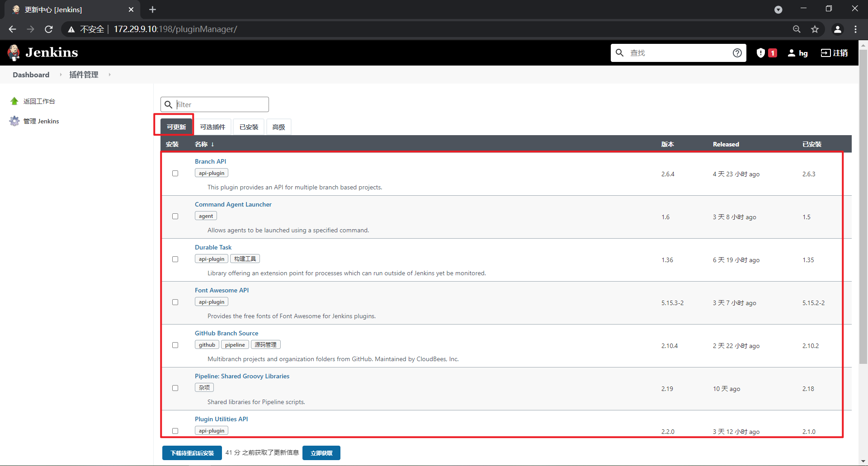Screen dimensions: 868x466
Task: Open the Branch API plugin link
Action: point(210,161)
